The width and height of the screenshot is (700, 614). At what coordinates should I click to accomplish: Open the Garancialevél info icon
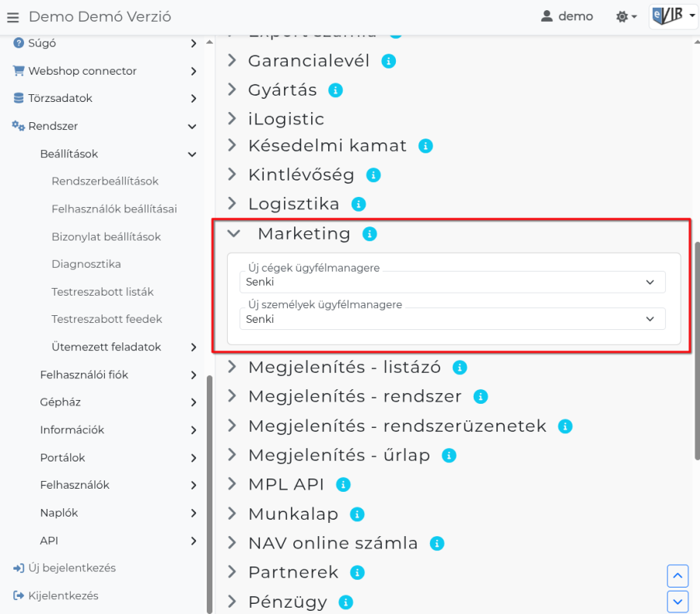click(387, 60)
